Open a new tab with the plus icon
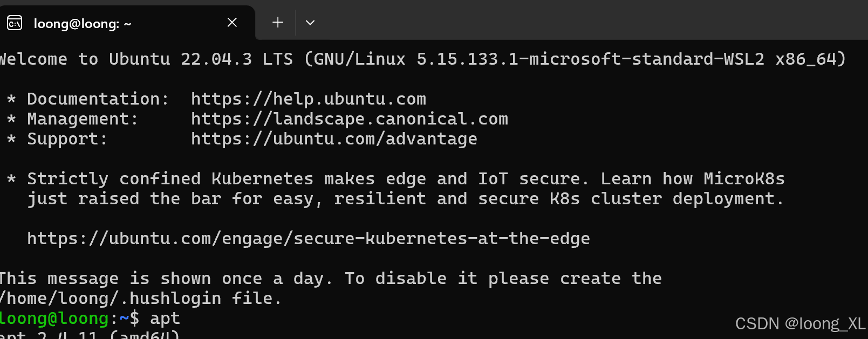The width and height of the screenshot is (868, 339). (278, 23)
